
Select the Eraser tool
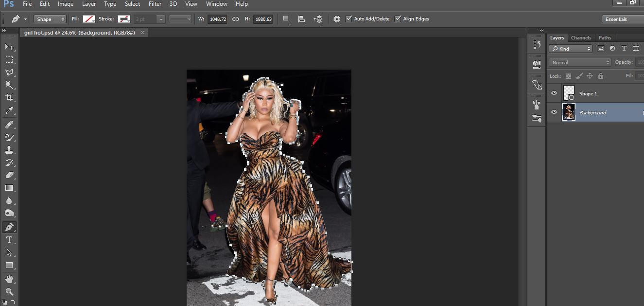point(9,175)
